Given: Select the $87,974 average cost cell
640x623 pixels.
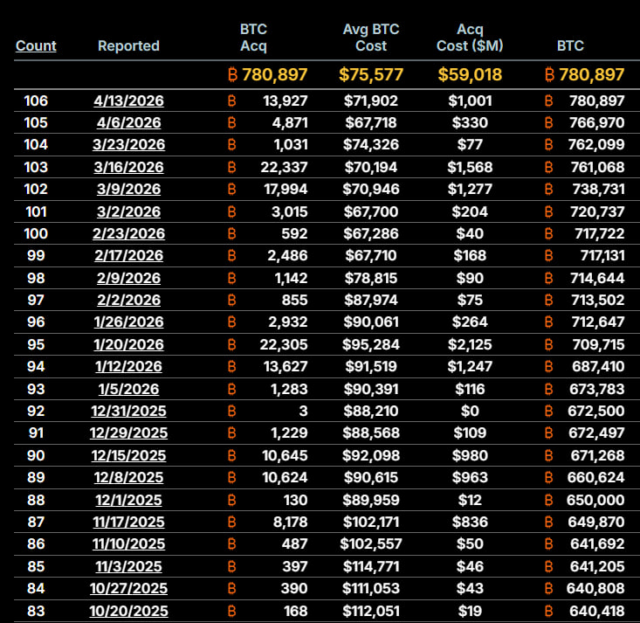Looking at the screenshot, I should click(371, 300).
